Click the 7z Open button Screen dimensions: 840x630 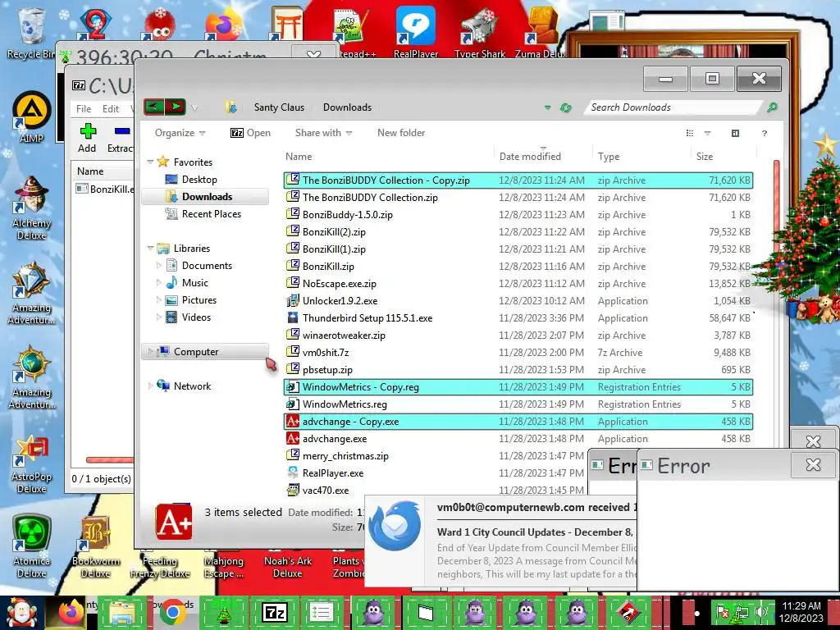250,133
